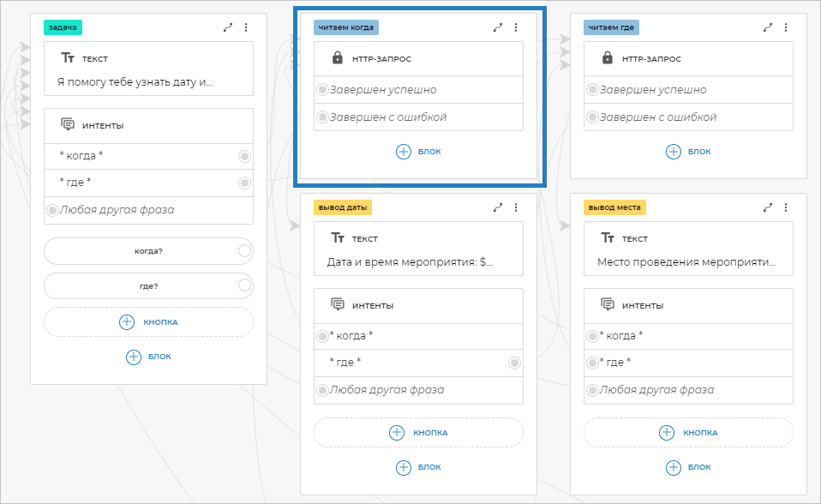Image resolution: width=821 pixels, height=504 pixels.
Task: Open three-dot menu of 'читаем когда' card
Action: pyautogui.click(x=516, y=27)
